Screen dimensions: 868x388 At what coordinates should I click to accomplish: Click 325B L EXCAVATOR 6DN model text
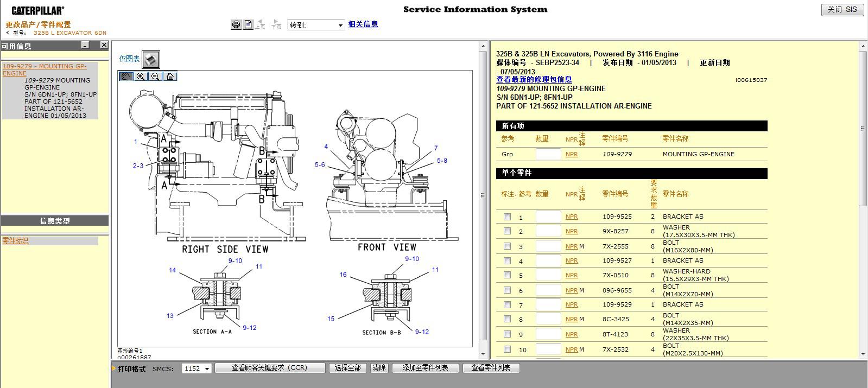tap(70, 33)
